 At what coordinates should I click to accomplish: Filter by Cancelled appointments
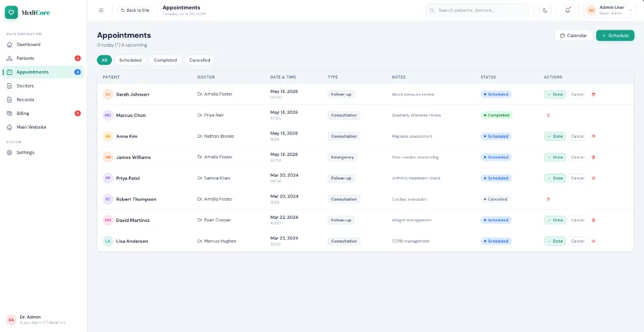(x=199, y=60)
